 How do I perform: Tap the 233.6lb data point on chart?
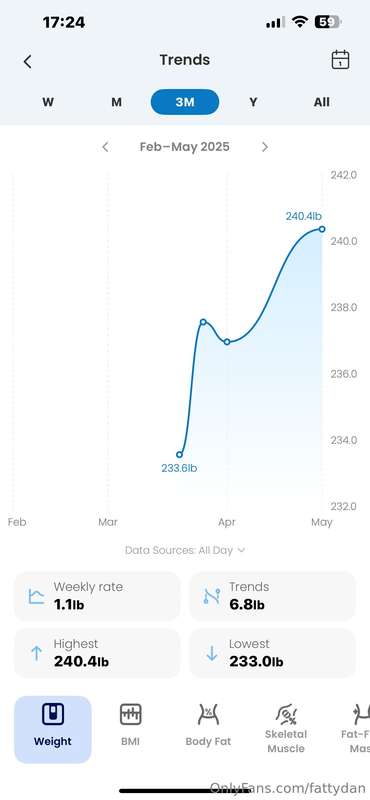pyautogui.click(x=179, y=454)
